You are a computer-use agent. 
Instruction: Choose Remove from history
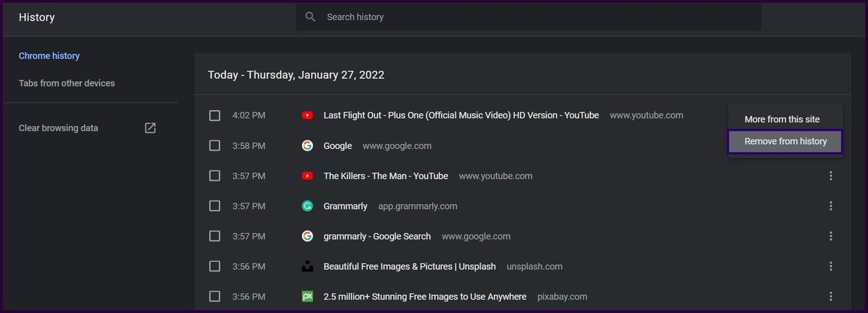(786, 142)
